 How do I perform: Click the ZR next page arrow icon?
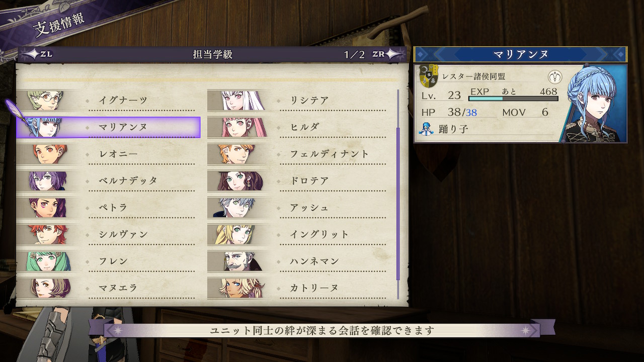tap(388, 54)
